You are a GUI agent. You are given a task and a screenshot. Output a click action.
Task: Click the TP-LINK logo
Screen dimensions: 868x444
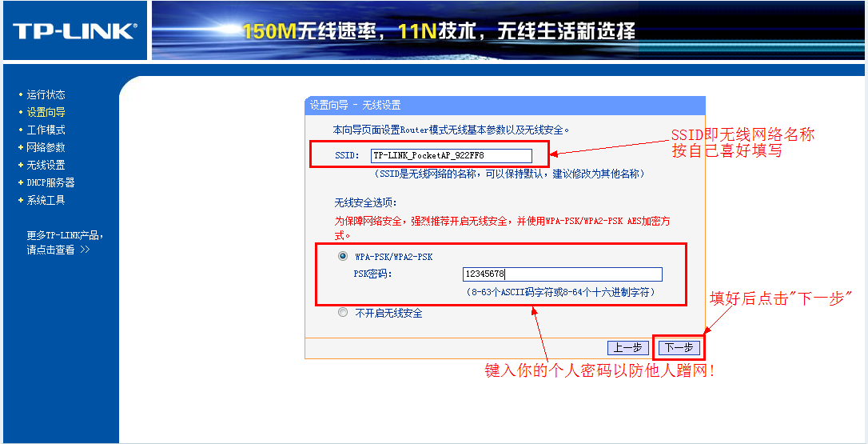click(x=75, y=31)
